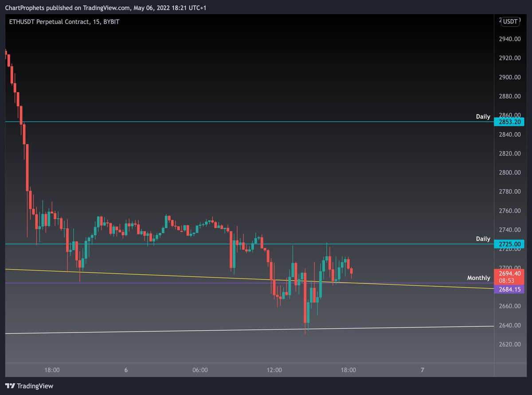Click the 2940.00 price axis label
532x395 pixels.
tap(510, 39)
